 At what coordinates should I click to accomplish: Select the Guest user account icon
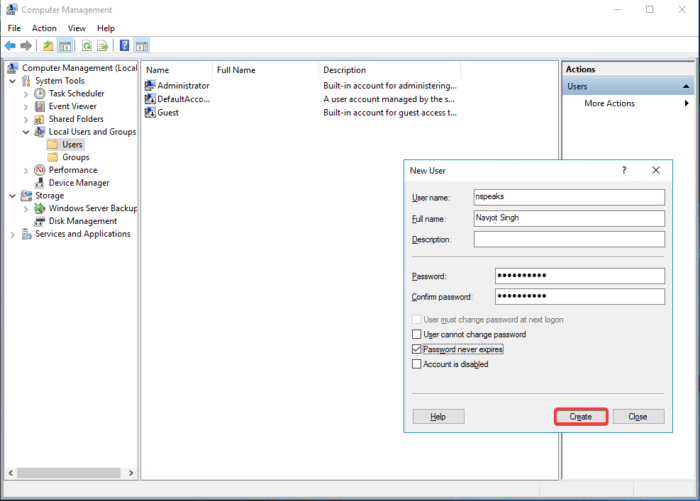(x=150, y=113)
